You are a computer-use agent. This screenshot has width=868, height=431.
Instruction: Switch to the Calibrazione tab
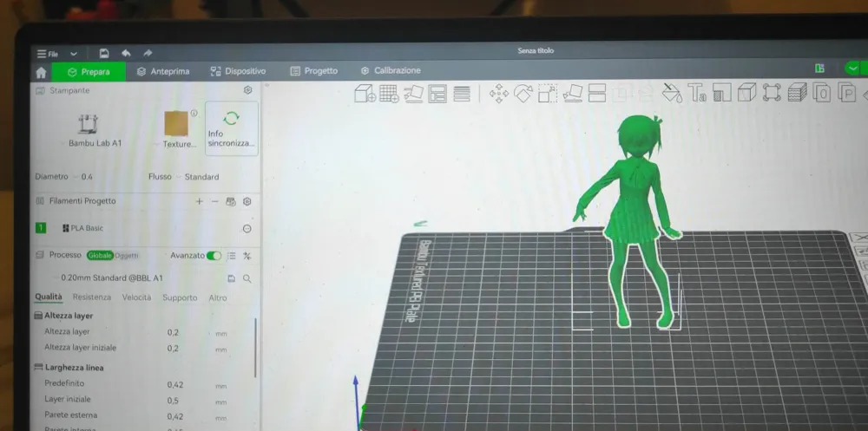(391, 71)
